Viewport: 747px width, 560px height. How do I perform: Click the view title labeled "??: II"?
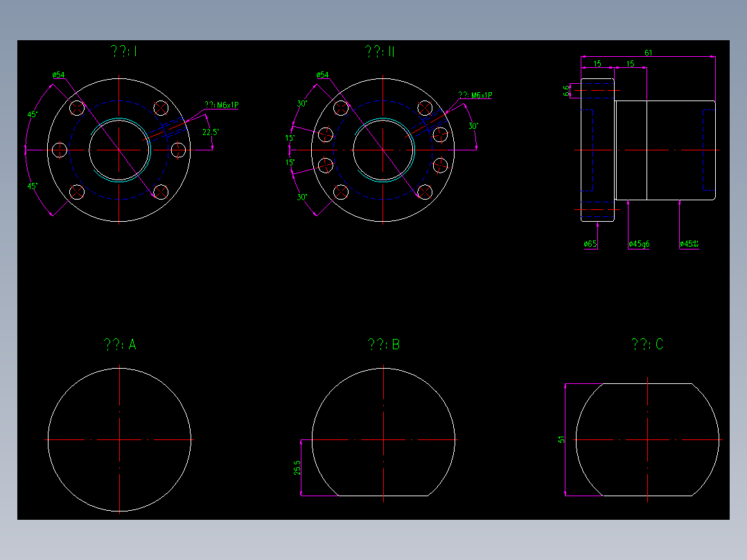[x=379, y=51]
